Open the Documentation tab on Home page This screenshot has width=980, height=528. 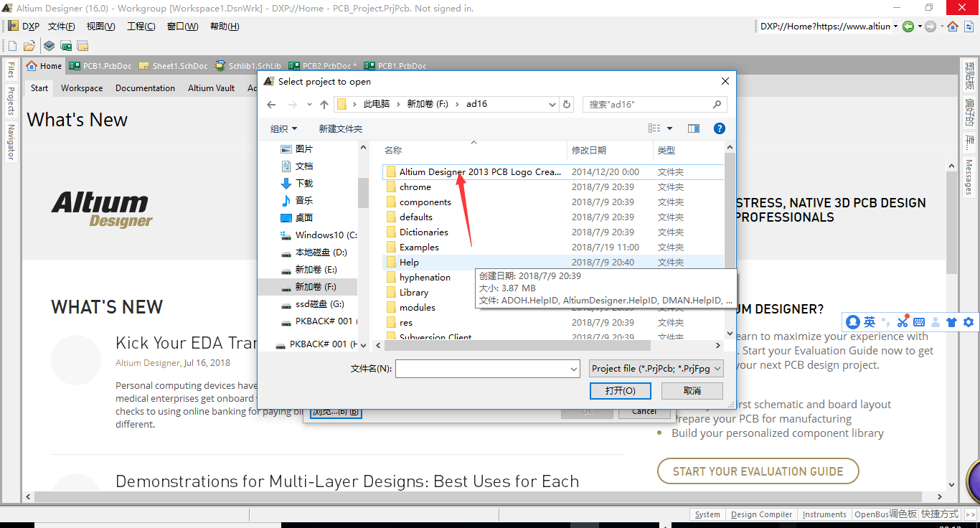(x=145, y=88)
